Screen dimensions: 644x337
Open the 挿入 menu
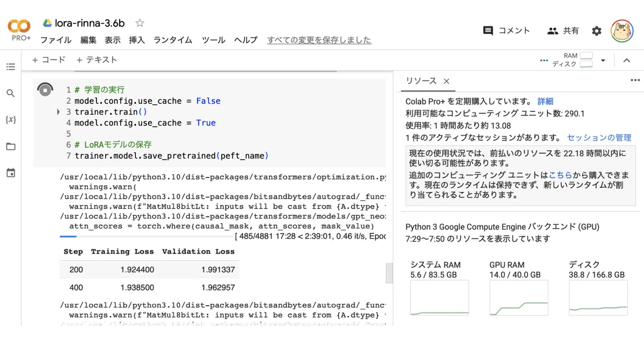click(137, 40)
